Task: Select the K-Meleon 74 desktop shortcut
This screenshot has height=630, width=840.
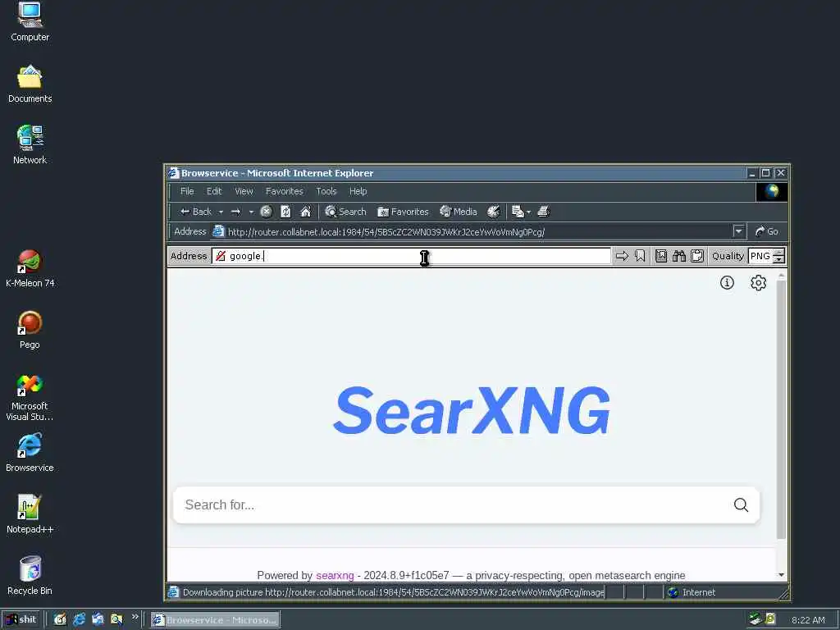Action: coord(30,268)
